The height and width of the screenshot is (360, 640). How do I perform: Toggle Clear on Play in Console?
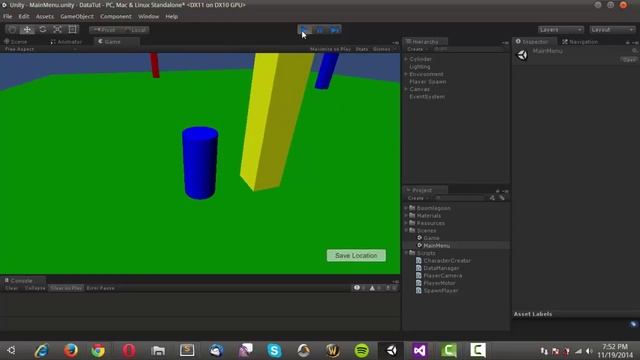pyautogui.click(x=66, y=288)
